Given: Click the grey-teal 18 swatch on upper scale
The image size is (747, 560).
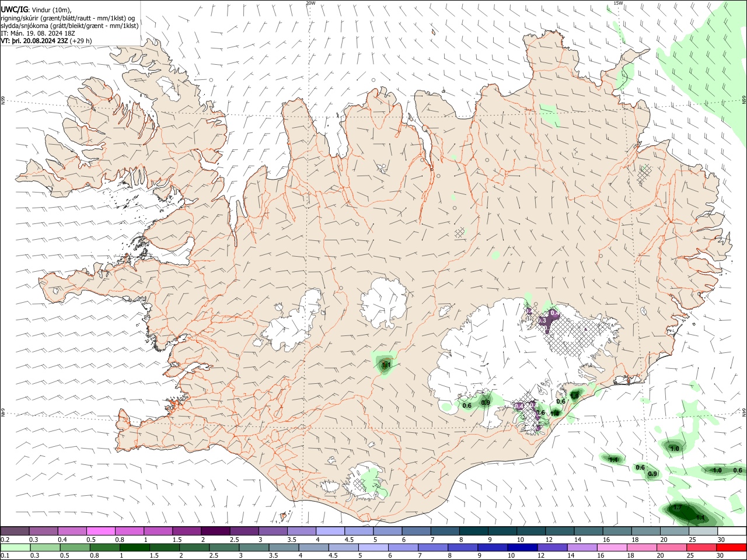Looking at the screenshot, I should coord(645,531).
